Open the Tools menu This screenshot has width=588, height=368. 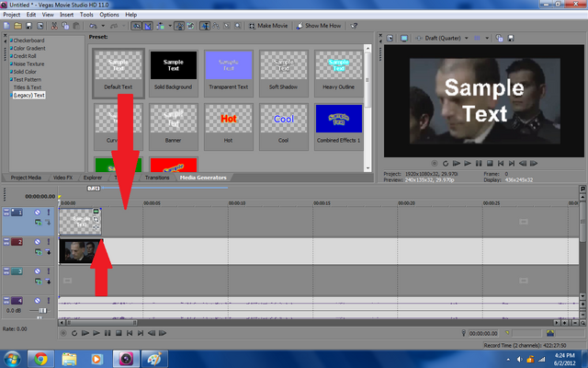(x=86, y=15)
